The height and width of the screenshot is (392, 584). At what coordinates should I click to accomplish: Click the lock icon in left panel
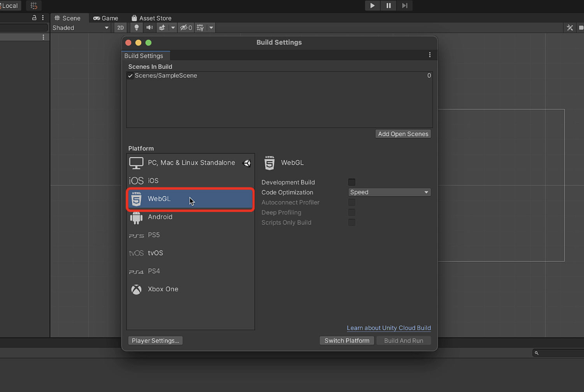point(34,17)
